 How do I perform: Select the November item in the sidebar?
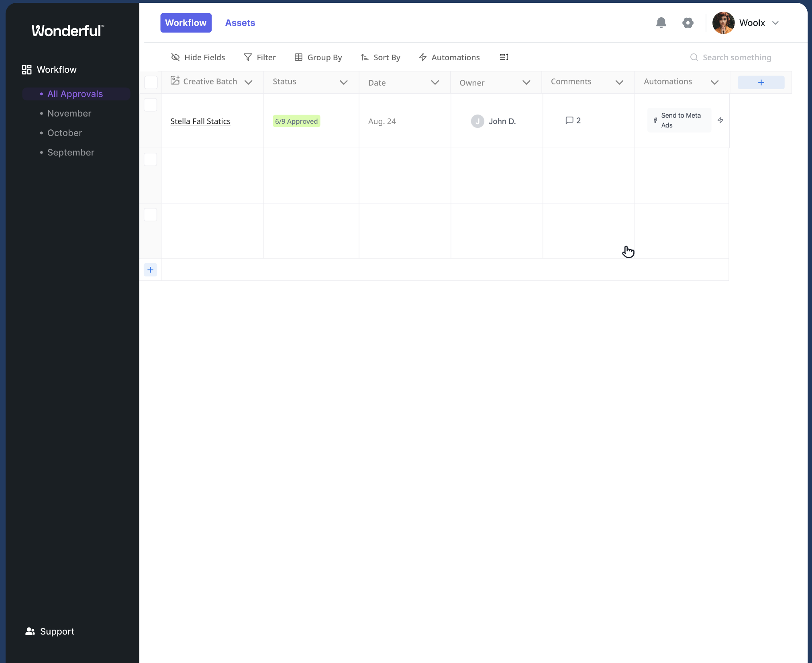coord(69,113)
